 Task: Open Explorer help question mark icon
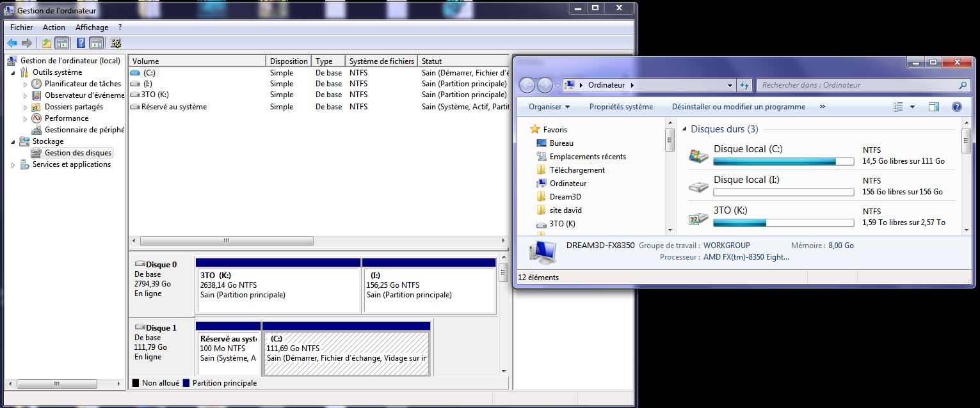tap(957, 107)
